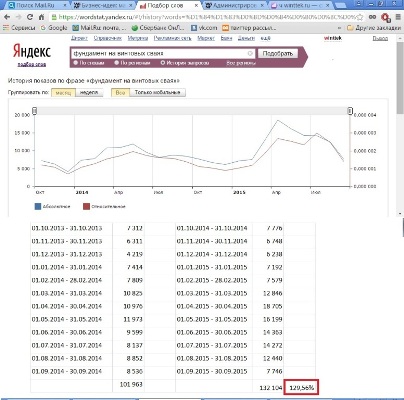
Task: Click the address bar URL
Action: (x=207, y=17)
